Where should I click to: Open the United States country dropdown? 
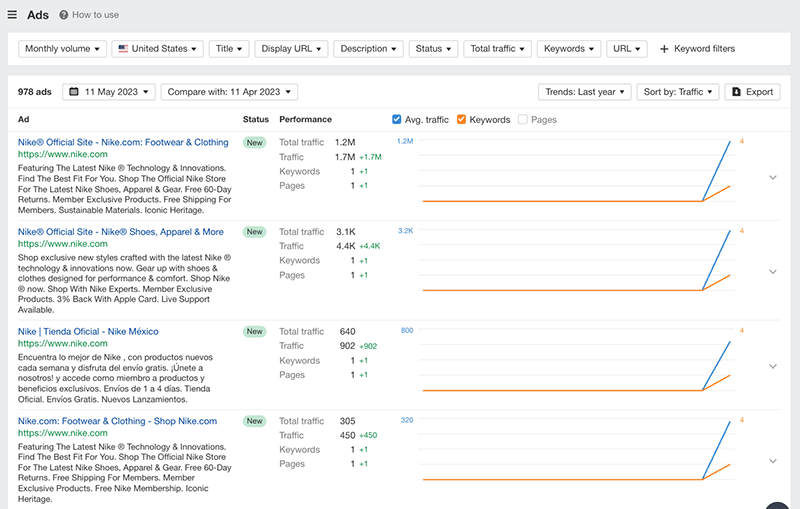coord(157,49)
